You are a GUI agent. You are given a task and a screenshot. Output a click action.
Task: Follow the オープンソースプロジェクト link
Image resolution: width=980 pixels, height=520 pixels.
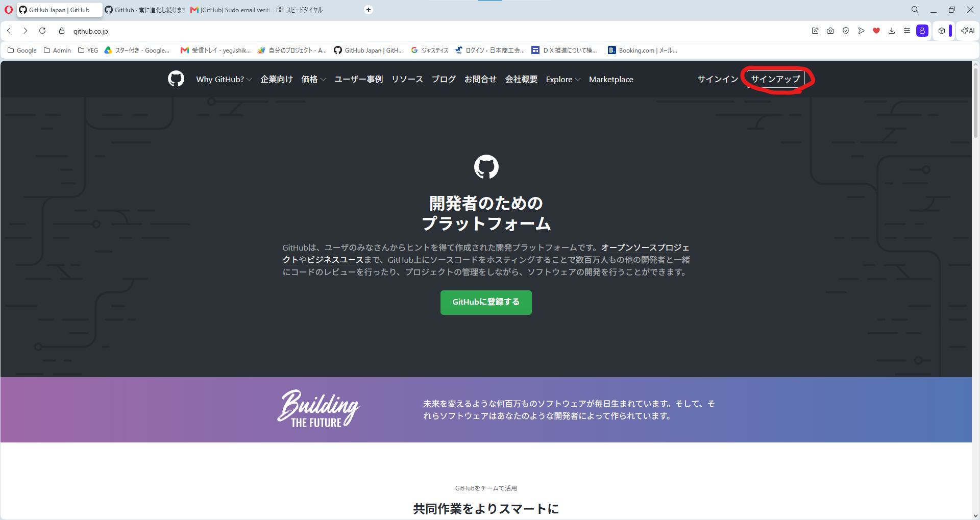pos(645,247)
